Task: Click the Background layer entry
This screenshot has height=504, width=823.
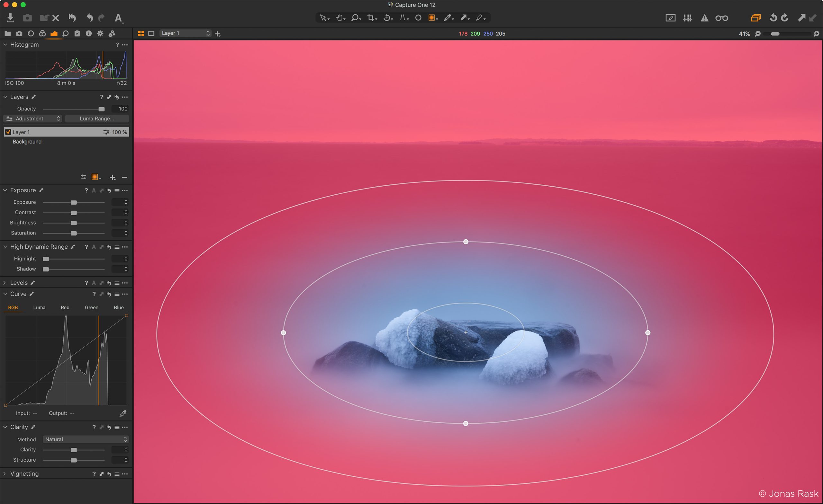Action: 27,142
